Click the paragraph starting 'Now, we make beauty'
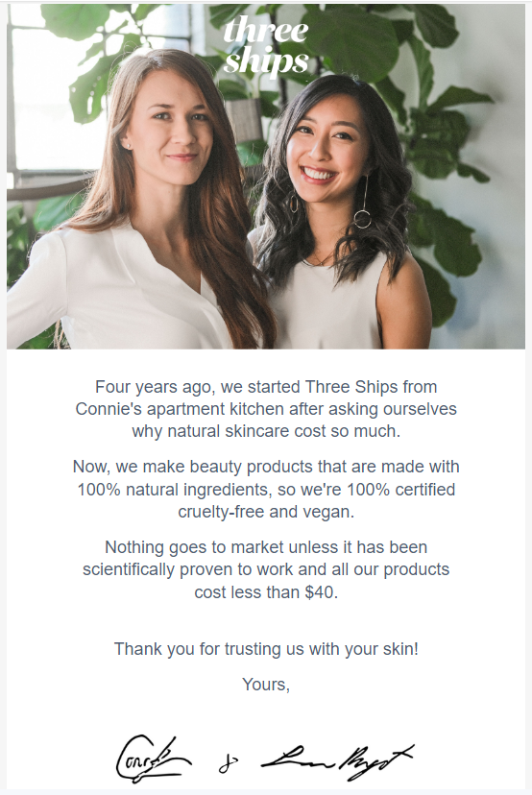The image size is (532, 795). 266,489
